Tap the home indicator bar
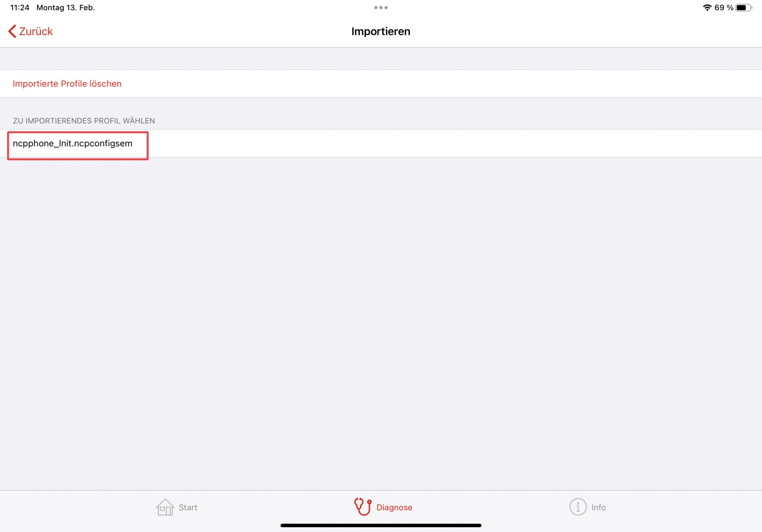This screenshot has width=762, height=532. click(x=381, y=525)
